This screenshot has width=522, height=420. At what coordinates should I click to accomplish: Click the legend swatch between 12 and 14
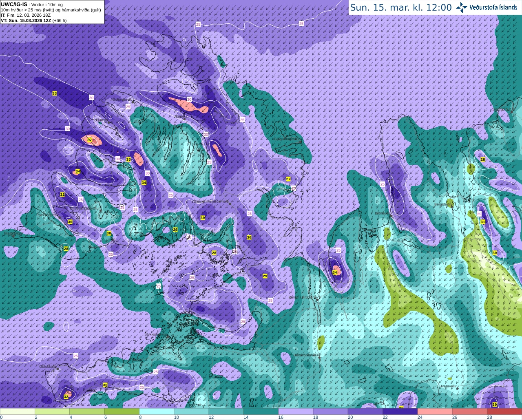[x=226, y=411]
